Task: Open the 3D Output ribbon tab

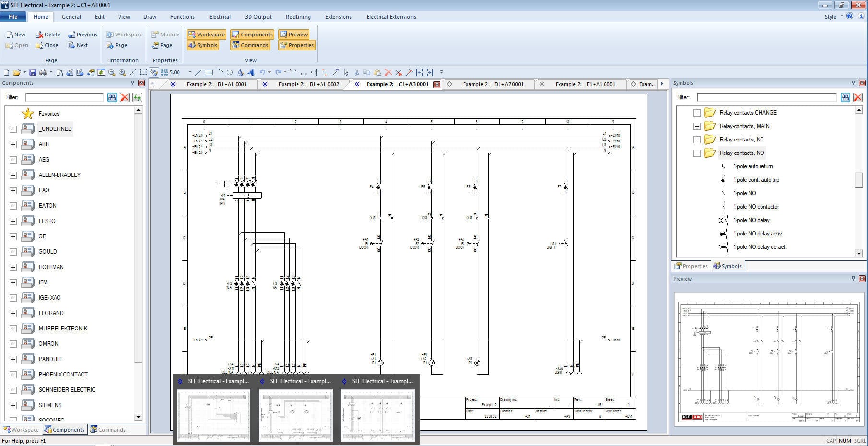Action: point(258,17)
